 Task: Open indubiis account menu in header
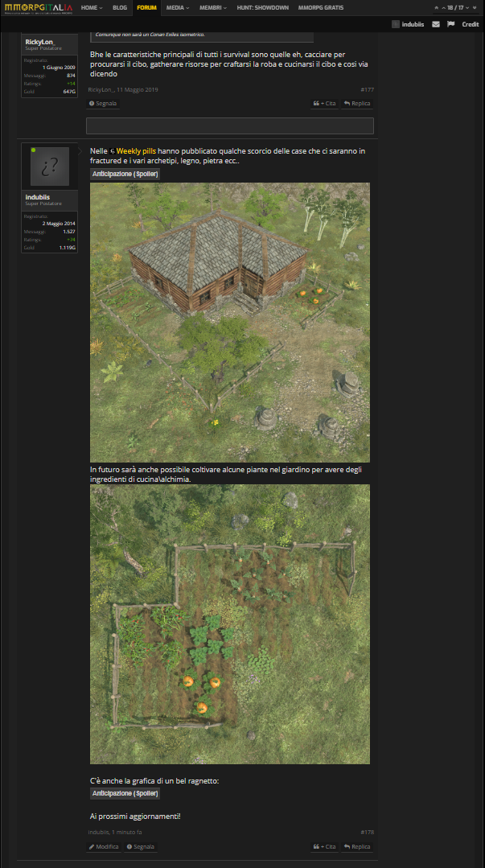point(408,24)
